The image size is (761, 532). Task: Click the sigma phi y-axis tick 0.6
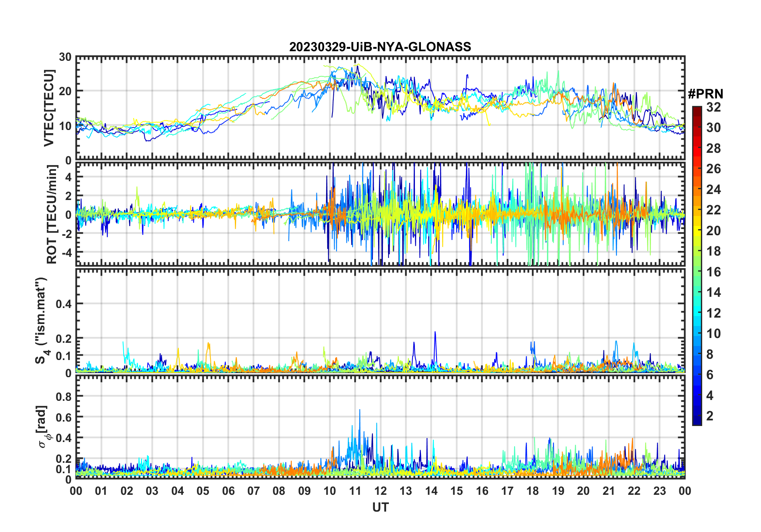coord(64,417)
